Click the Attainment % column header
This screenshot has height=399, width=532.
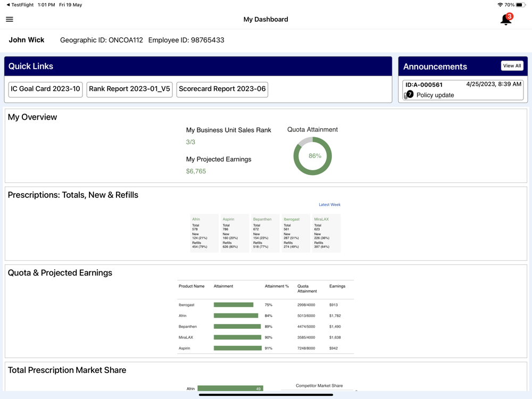point(277,286)
